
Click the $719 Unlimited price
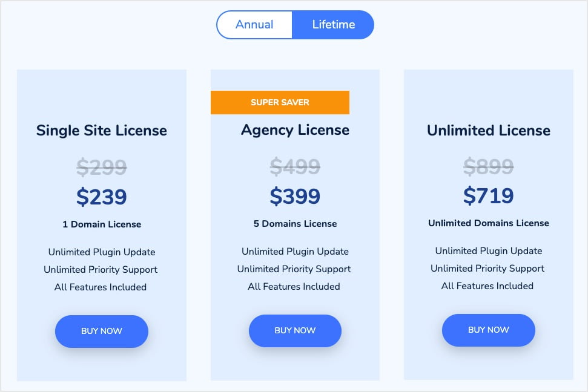[x=488, y=195]
